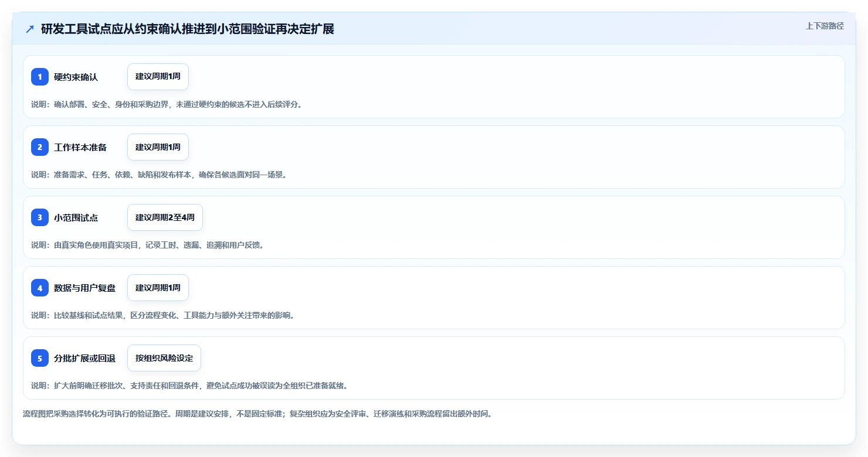Viewport: 868px width, 457px height.
Task: Click the step 3 number badge
Action: [40, 217]
